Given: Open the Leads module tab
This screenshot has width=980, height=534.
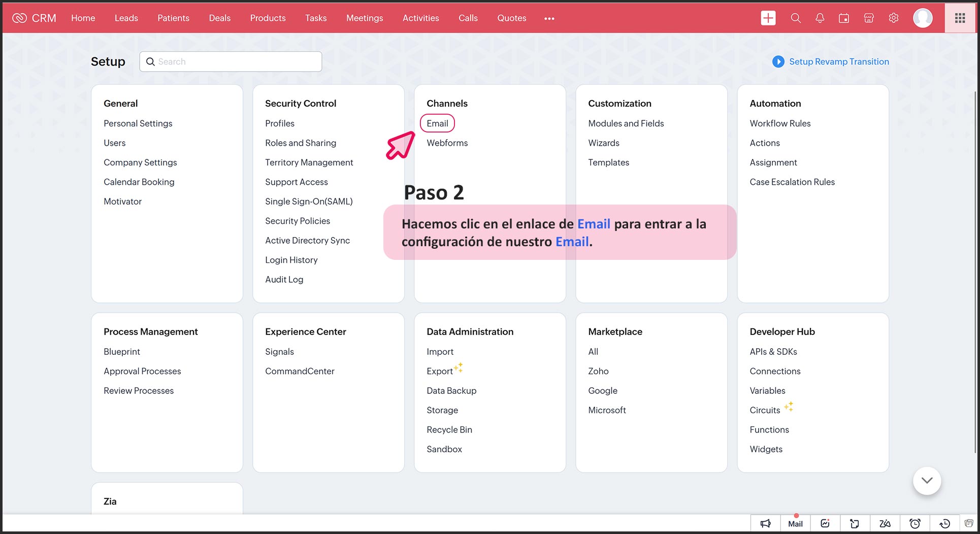Looking at the screenshot, I should [x=126, y=18].
